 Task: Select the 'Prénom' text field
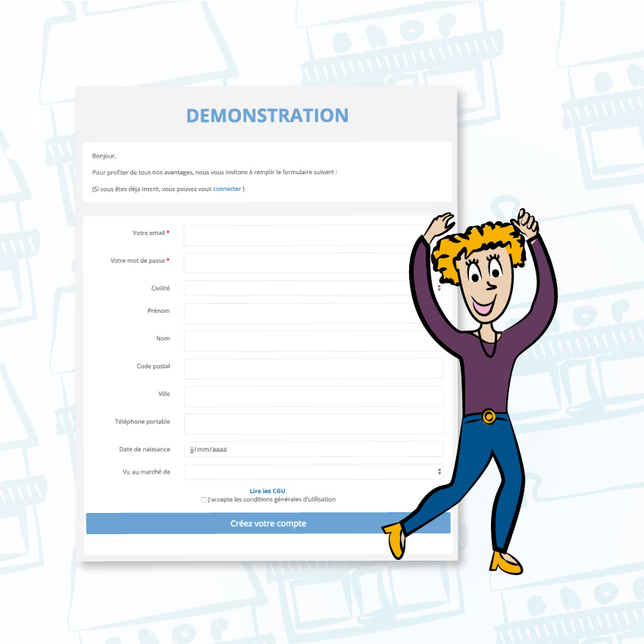click(314, 314)
